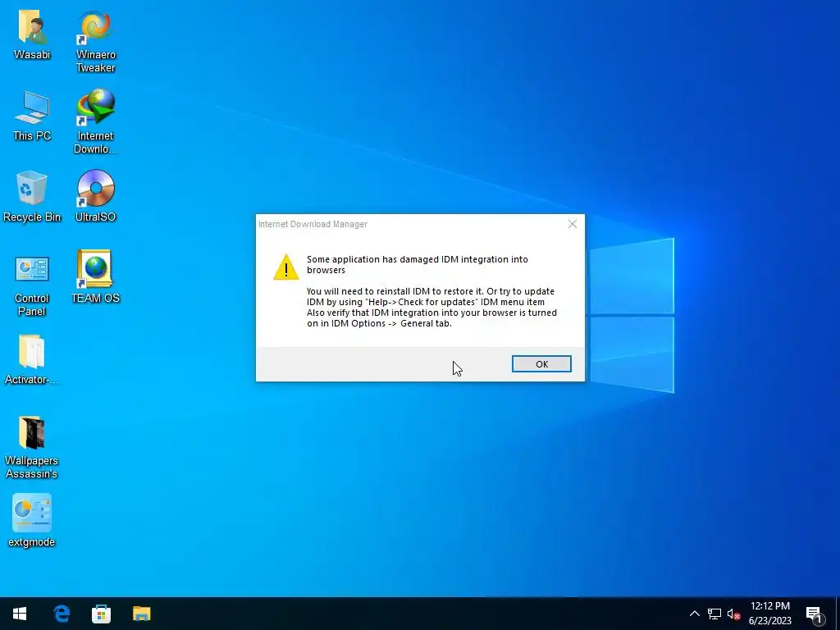
Task: Click OK in the IDM dialog
Action: (x=541, y=363)
